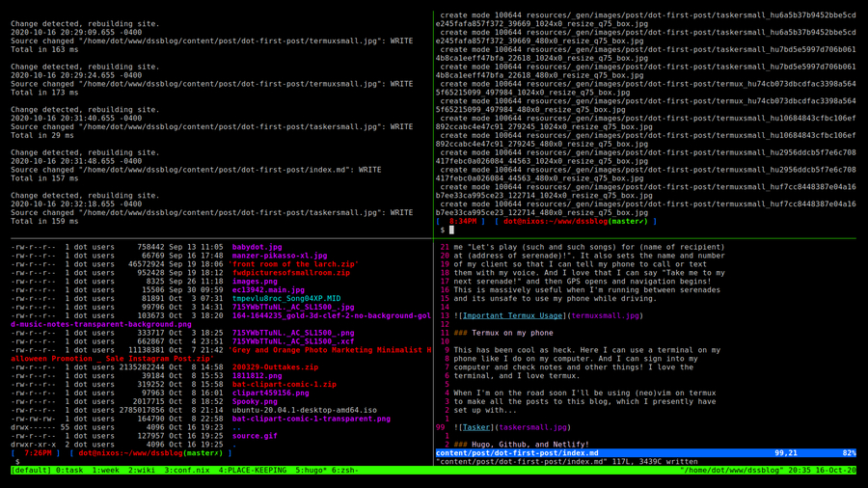Screen dimensions: 868x488
Task: Click the 715YWbTTuNL._AC_SL1500_.xcf file
Action: tap(293, 341)
